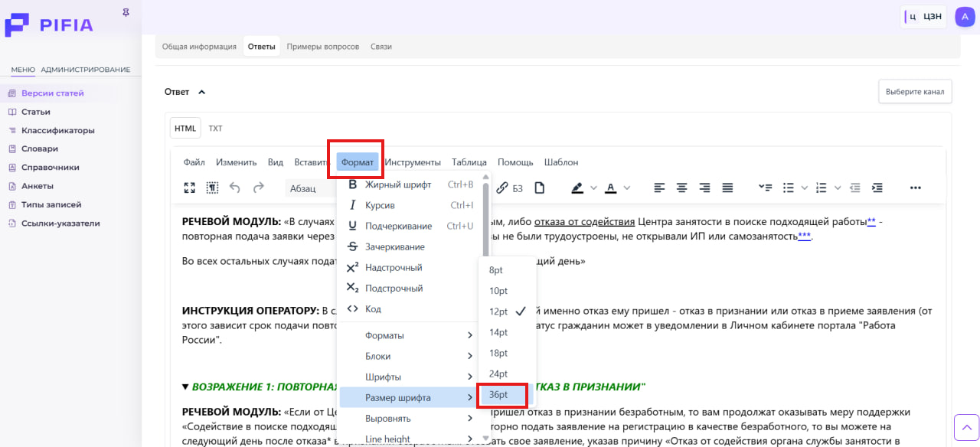Click the undo arrow in toolbar
Screen dimensions: 980x447
tap(235, 188)
